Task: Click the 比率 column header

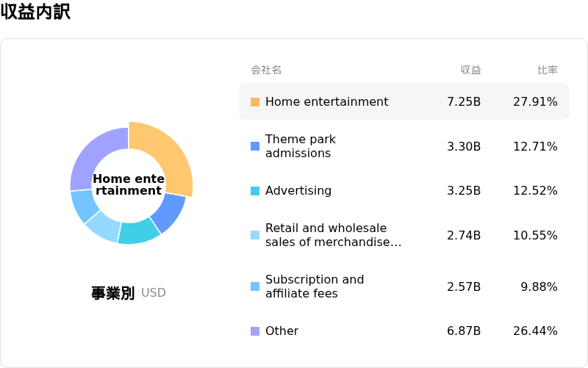Action: click(548, 70)
